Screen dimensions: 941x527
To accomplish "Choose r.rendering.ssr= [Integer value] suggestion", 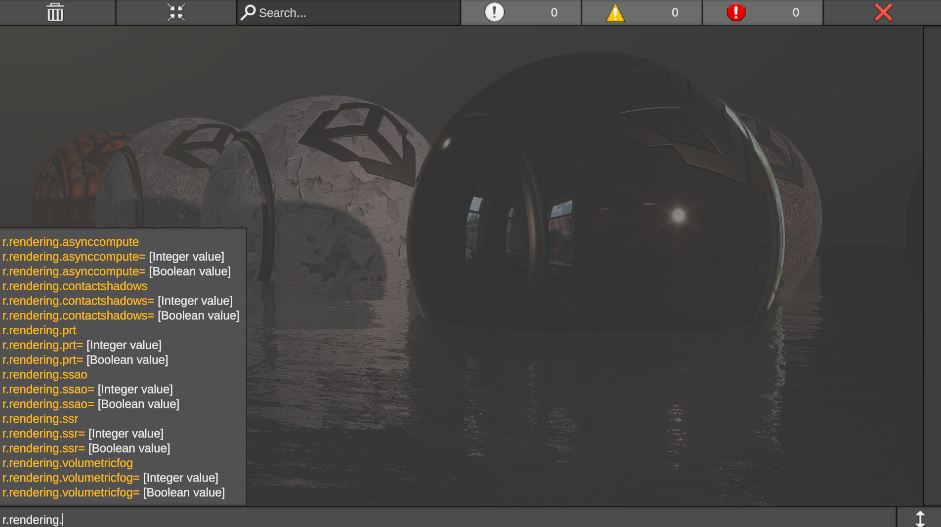I will coord(83,433).
